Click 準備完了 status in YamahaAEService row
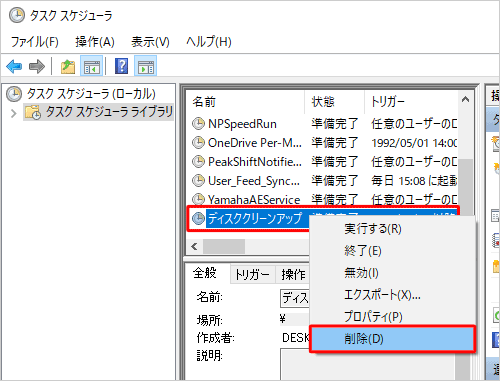 [x=335, y=199]
